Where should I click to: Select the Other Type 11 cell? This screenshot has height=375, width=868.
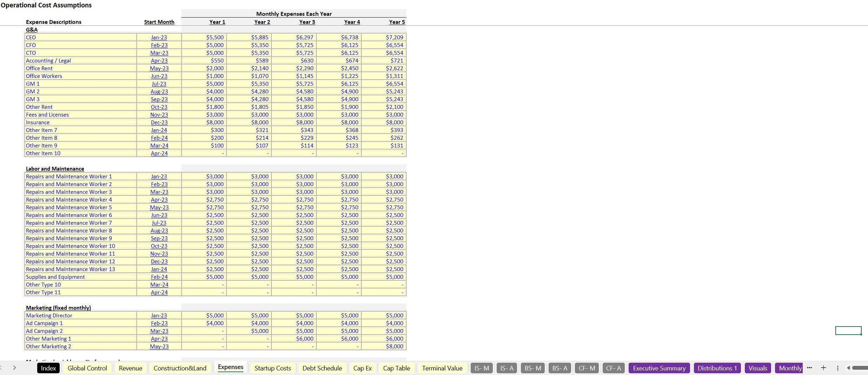pyautogui.click(x=81, y=292)
